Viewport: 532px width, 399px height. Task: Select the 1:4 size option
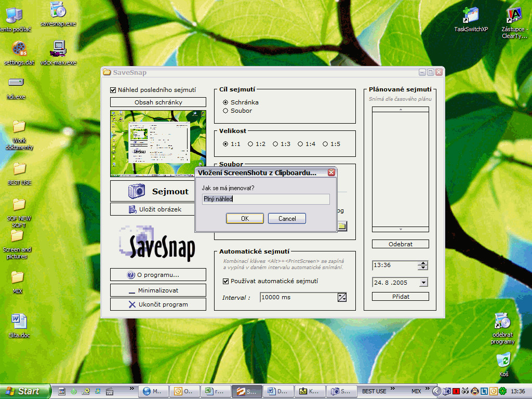[300, 144]
